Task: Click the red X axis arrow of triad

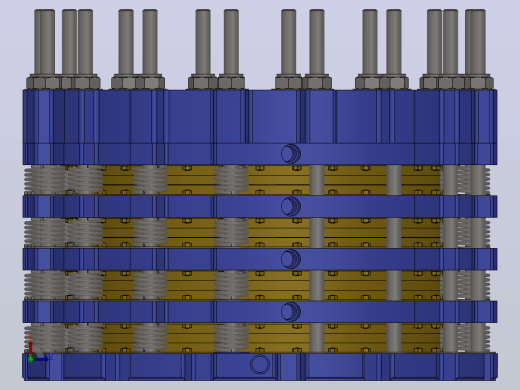Action: point(30,348)
